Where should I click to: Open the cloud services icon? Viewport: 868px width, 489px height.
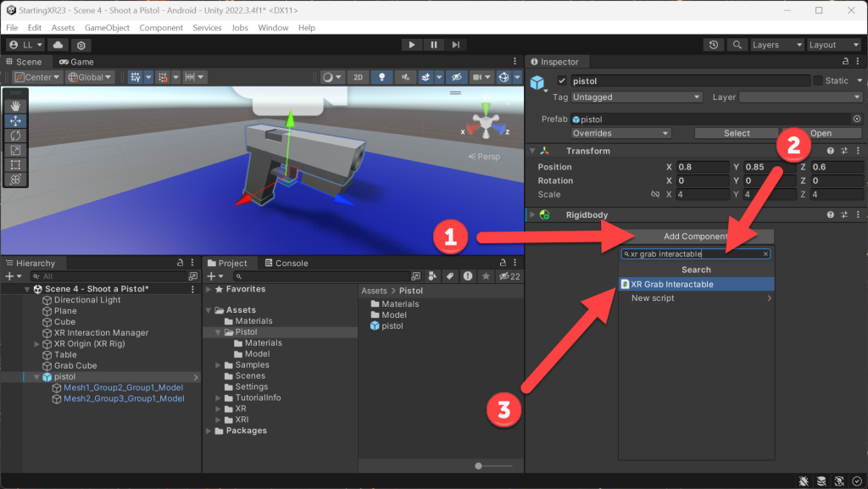point(58,45)
